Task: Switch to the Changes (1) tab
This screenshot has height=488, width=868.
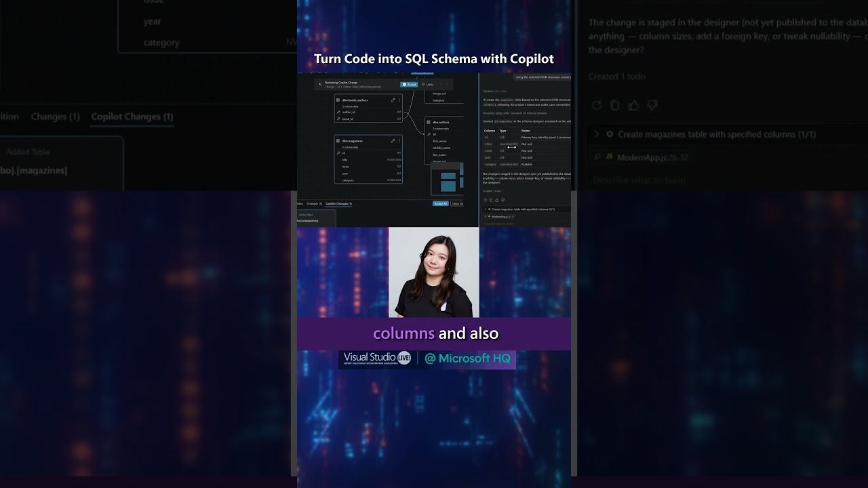Action: click(x=314, y=203)
